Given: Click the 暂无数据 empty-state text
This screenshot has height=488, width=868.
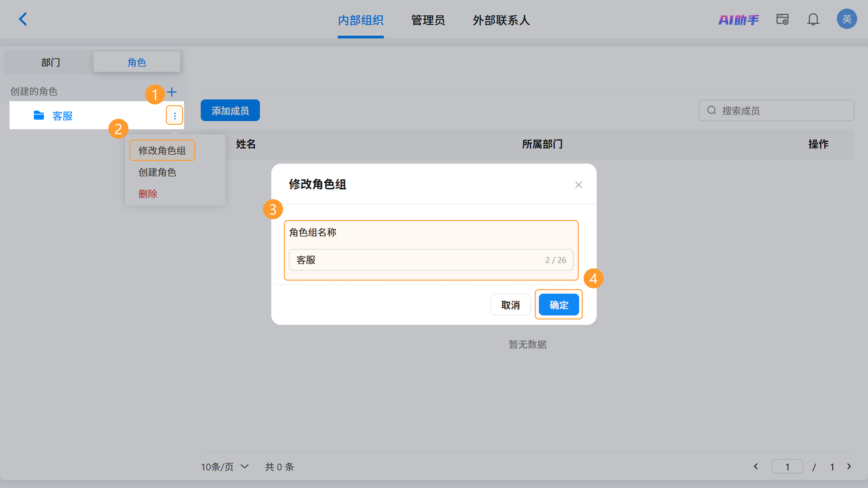Looking at the screenshot, I should click(x=527, y=344).
